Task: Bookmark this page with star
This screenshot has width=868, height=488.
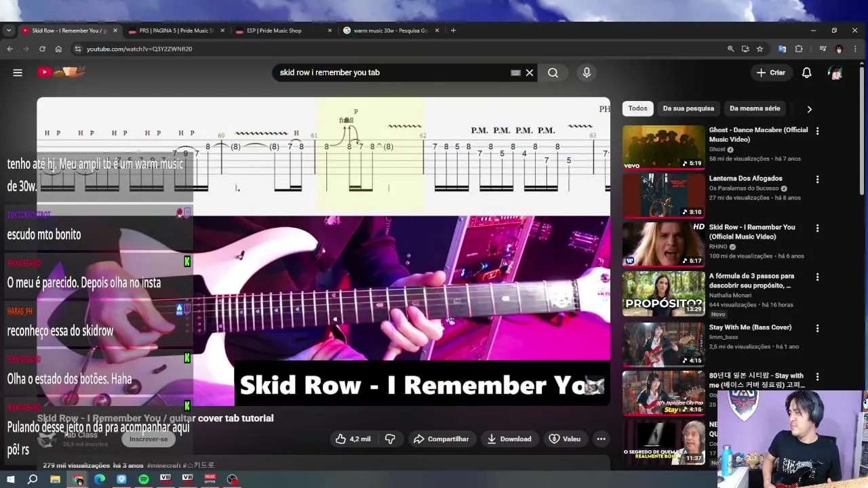Action: tap(759, 49)
